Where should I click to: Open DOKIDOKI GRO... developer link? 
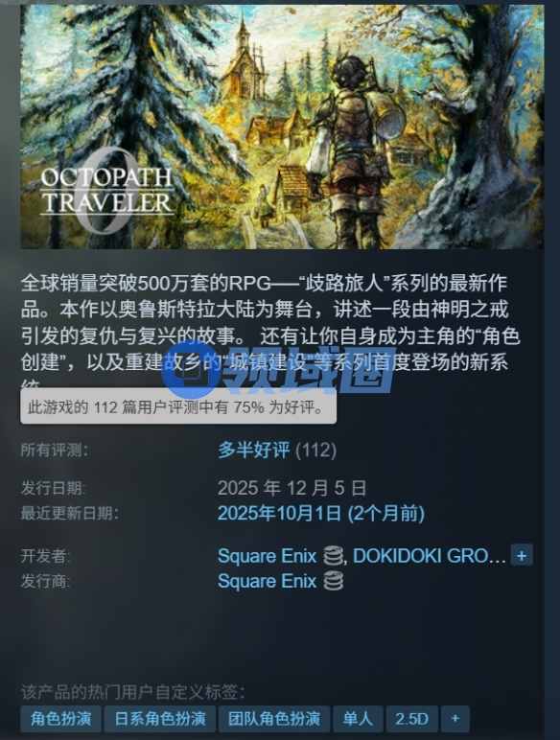(x=429, y=556)
